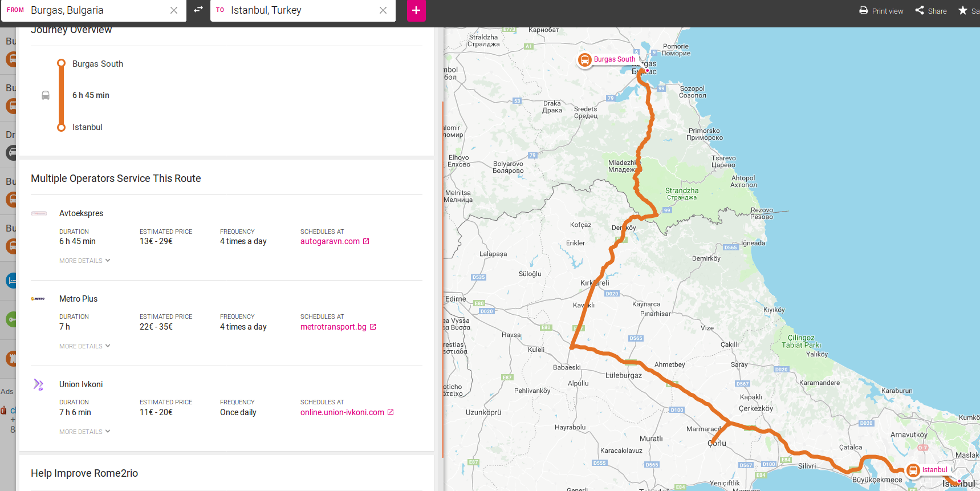Click the panel's vertical orange scrollbar
980x491 pixels.
click(x=442, y=279)
